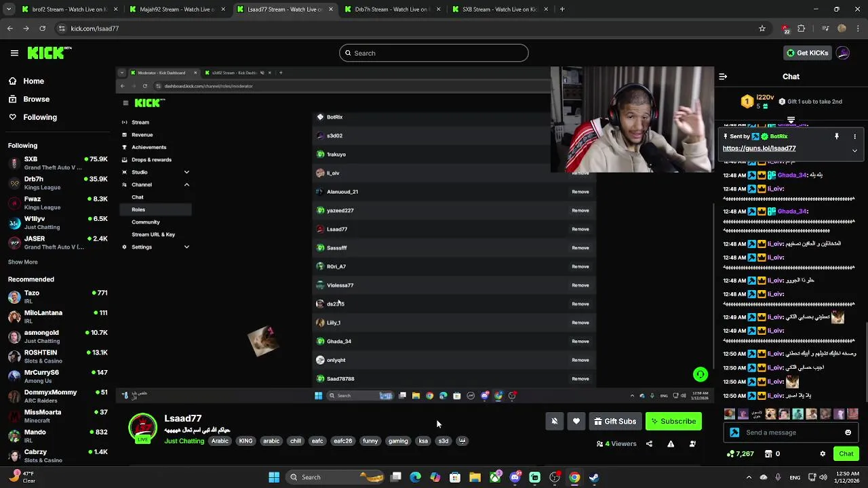
Task: Click Get KICKs button
Action: click(x=807, y=53)
